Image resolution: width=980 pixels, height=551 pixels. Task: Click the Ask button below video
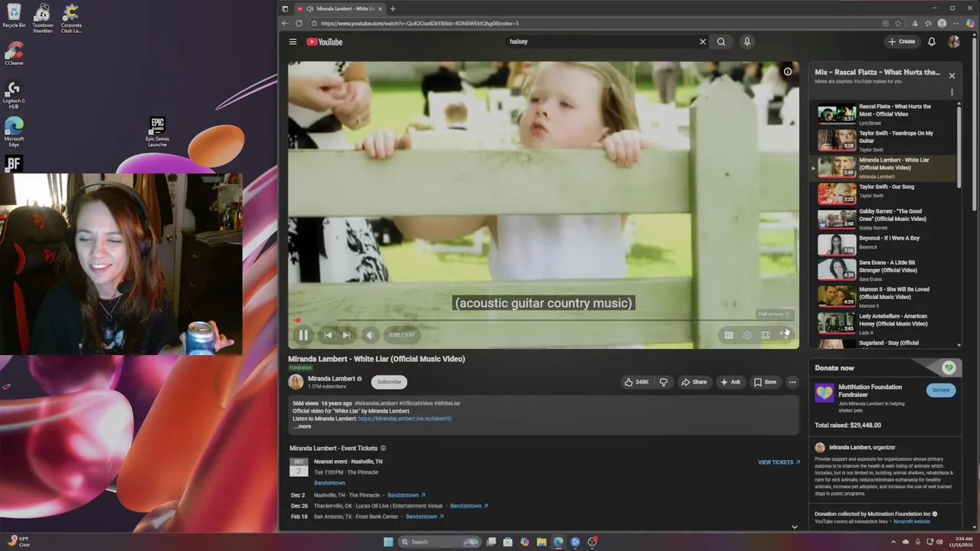coord(730,382)
